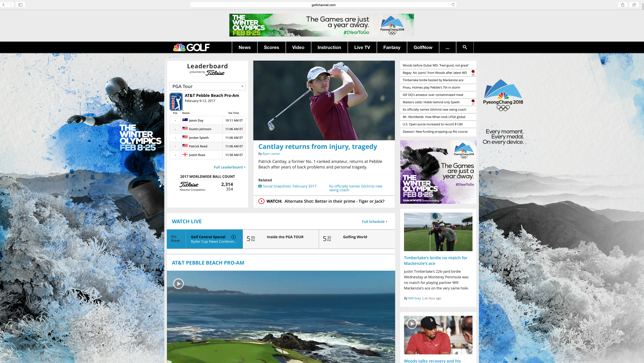Viewport: 644px width, 363px height.
Task: Open 'Social Snapshots: February 2017' link
Action: tap(289, 186)
